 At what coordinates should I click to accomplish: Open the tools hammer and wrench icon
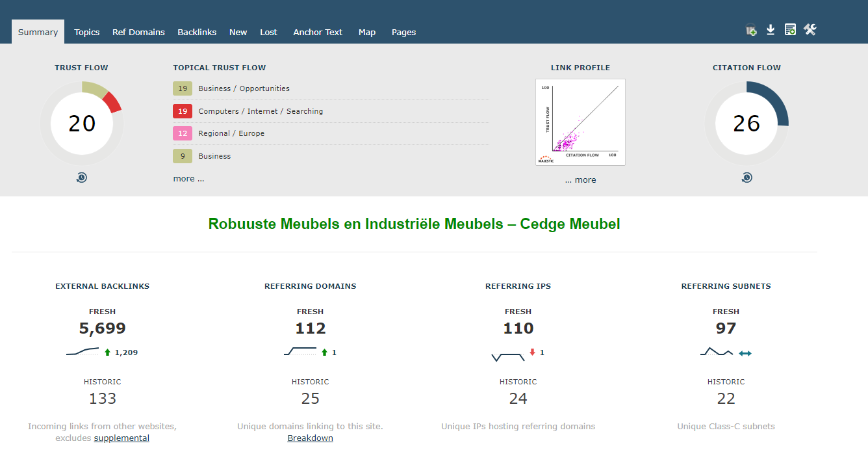point(810,30)
